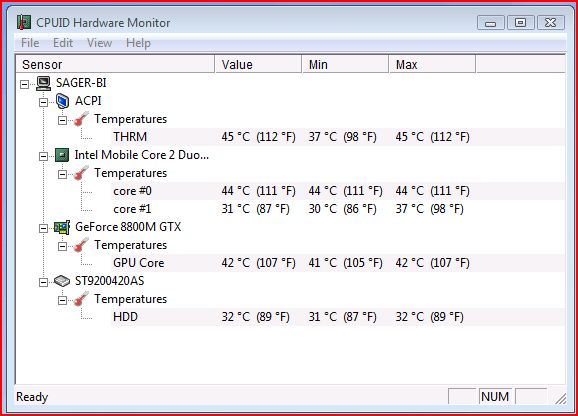Collapse the Intel Mobile Core 2 Duo node
Screen dimensions: 578x416
43,156
